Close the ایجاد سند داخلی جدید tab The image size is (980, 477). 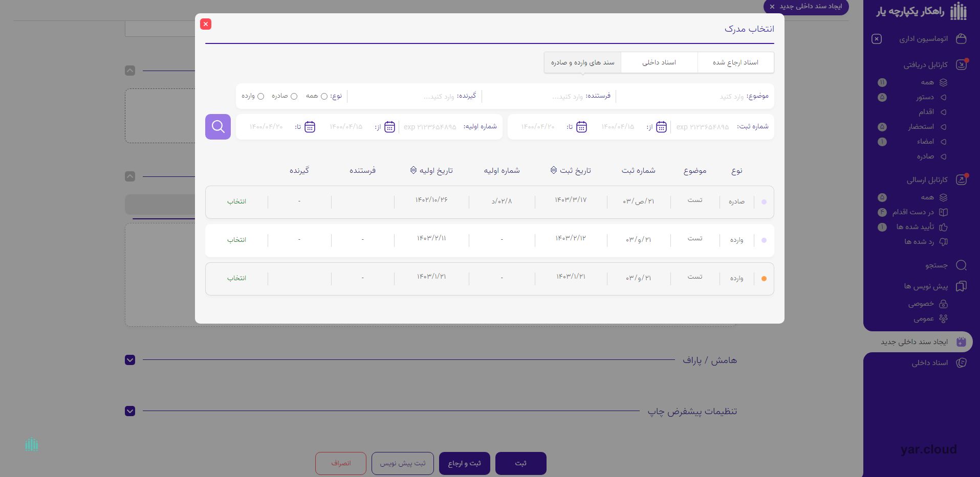click(772, 7)
